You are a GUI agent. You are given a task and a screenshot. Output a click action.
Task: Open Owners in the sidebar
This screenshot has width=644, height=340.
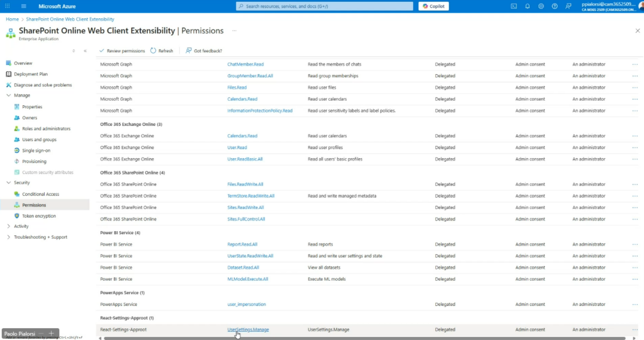click(30, 118)
